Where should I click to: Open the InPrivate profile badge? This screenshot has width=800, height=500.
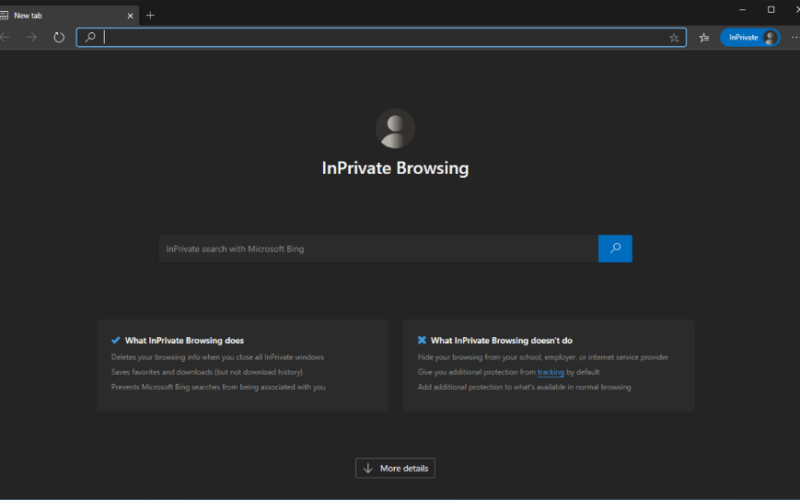pyautogui.click(x=749, y=37)
